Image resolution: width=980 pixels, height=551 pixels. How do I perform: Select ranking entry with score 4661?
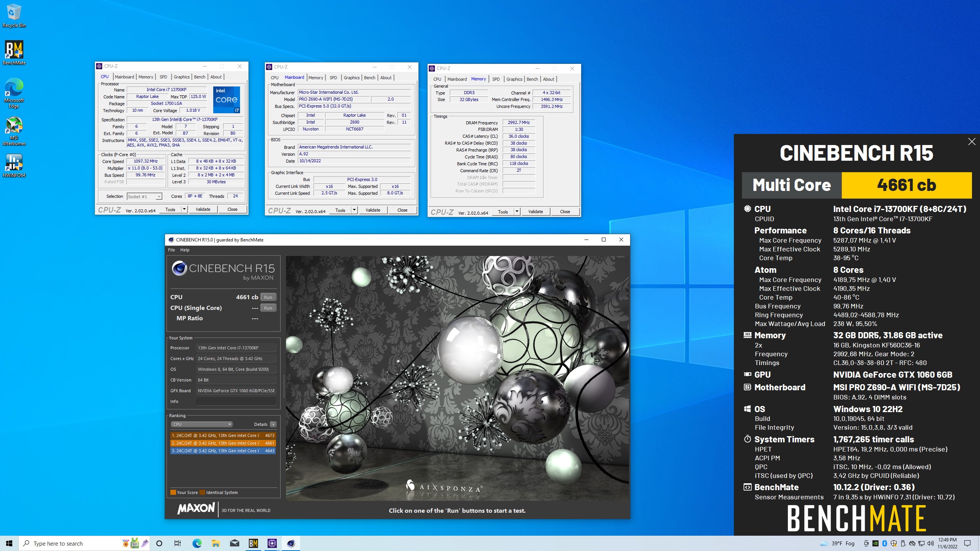[223, 443]
